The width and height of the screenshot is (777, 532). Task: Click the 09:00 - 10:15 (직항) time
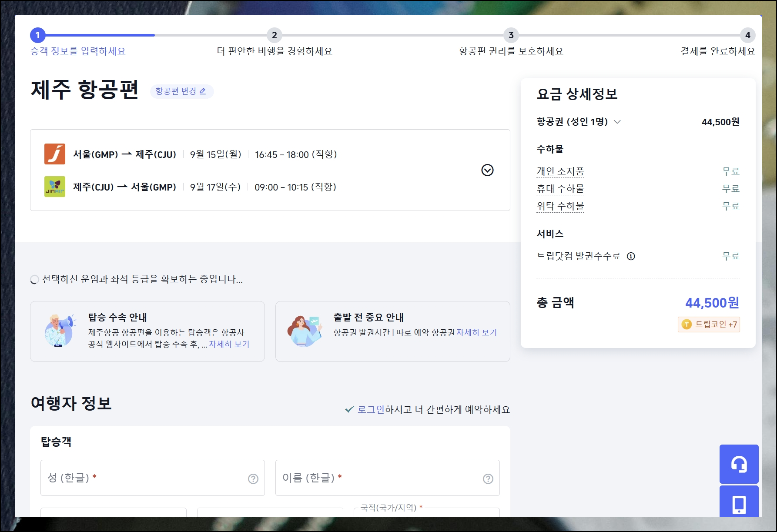(x=295, y=187)
